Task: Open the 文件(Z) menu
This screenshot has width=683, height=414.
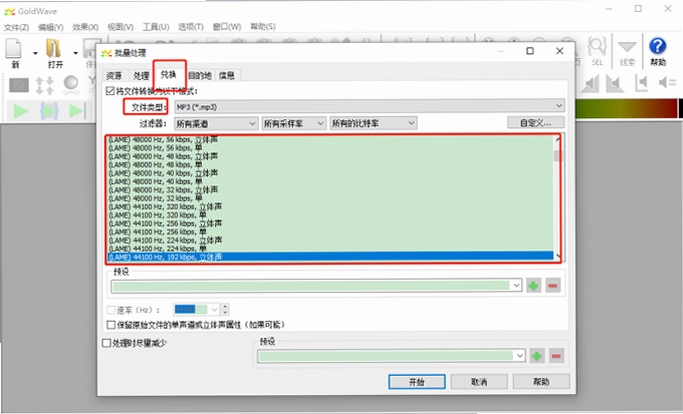Action: coord(16,27)
